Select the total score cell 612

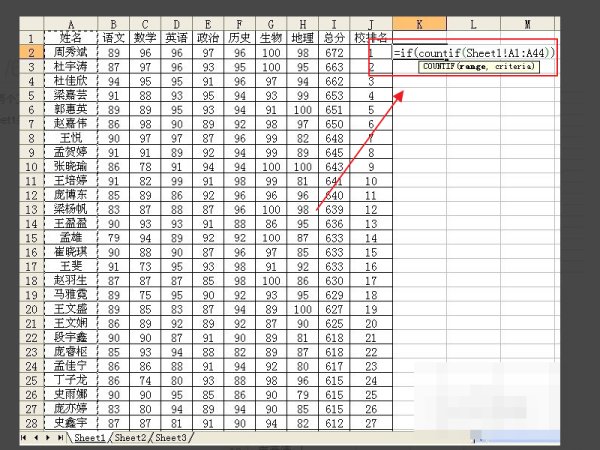click(x=334, y=423)
